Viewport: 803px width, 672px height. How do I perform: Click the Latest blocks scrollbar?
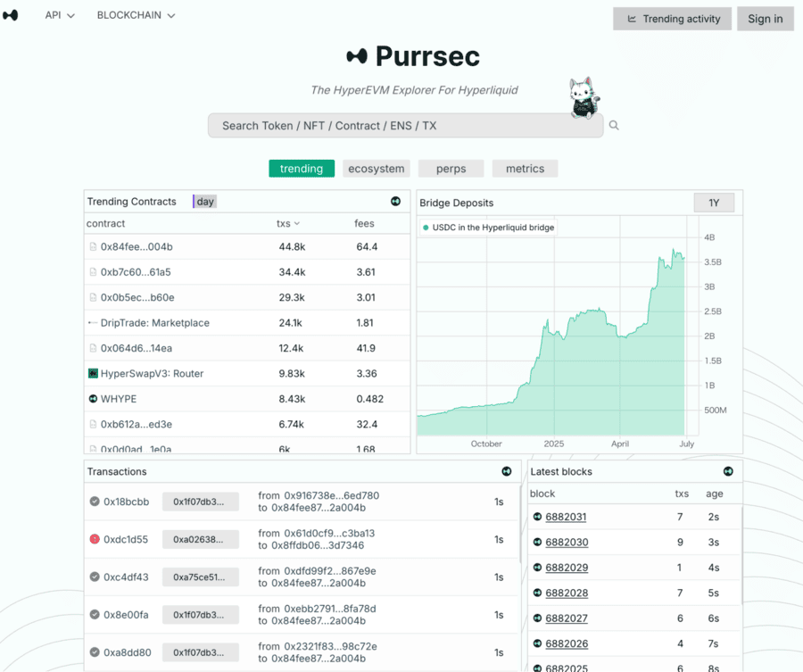tap(741, 556)
